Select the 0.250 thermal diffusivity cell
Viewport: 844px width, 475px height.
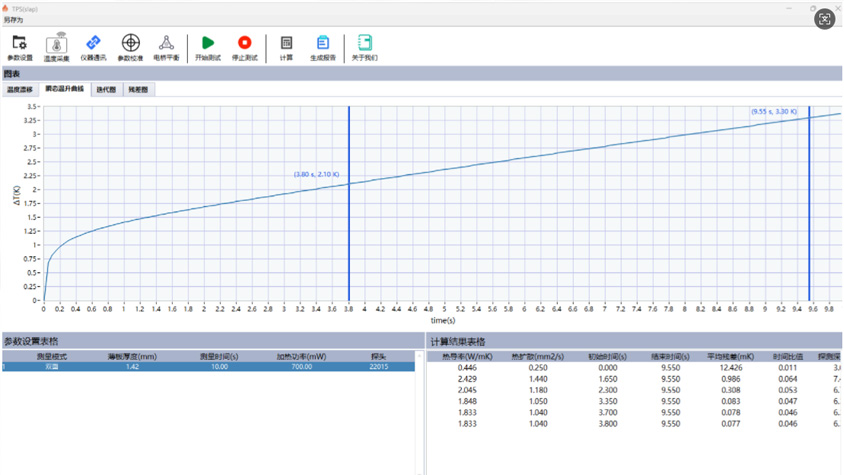click(538, 368)
